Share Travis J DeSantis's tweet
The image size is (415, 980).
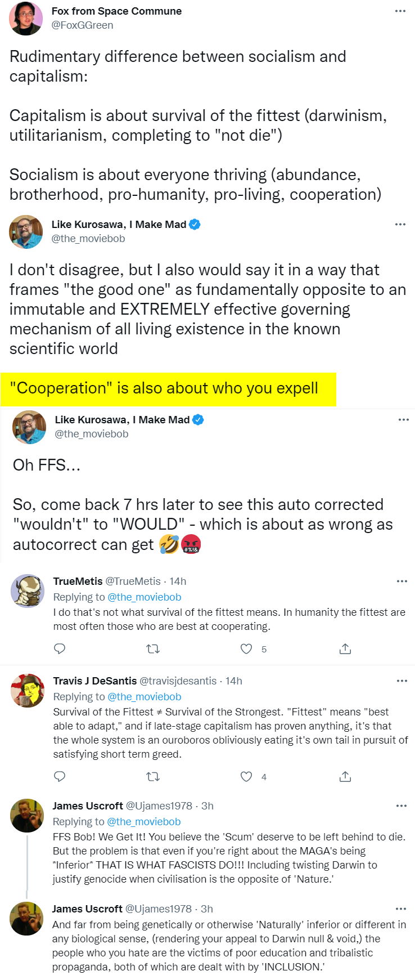point(345,777)
